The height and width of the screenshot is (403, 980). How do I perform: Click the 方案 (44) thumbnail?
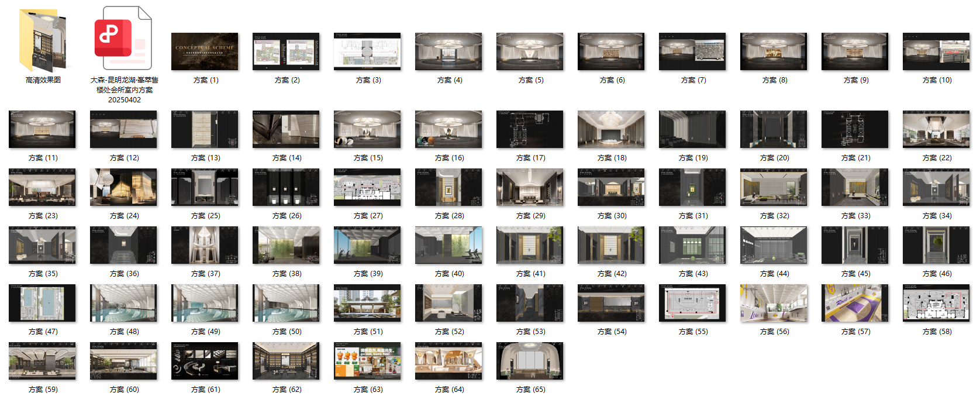[774, 245]
